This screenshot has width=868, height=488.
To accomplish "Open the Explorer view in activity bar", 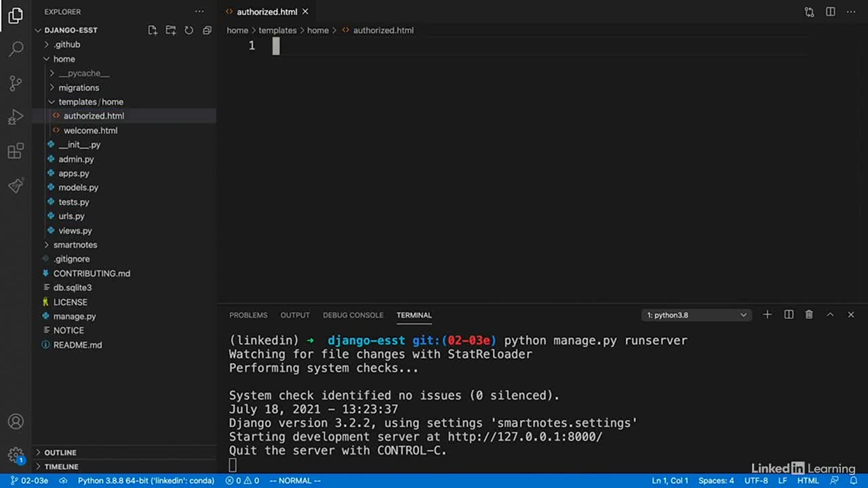I will pyautogui.click(x=16, y=16).
